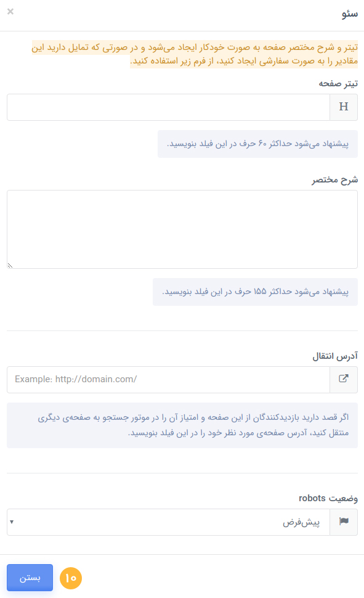Click the H heading icon beside page title
Screen dimensions: 364x598
coord(344,107)
